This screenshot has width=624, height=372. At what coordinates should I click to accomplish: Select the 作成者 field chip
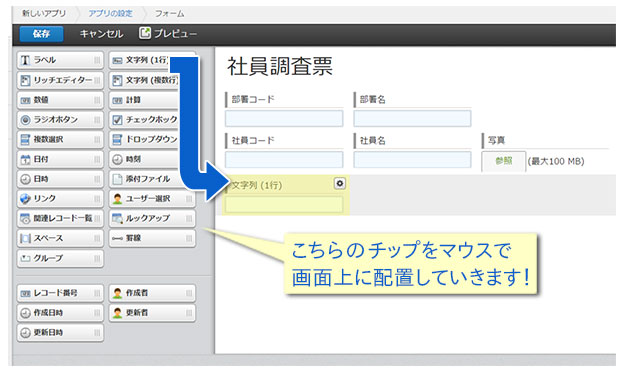[x=152, y=293]
